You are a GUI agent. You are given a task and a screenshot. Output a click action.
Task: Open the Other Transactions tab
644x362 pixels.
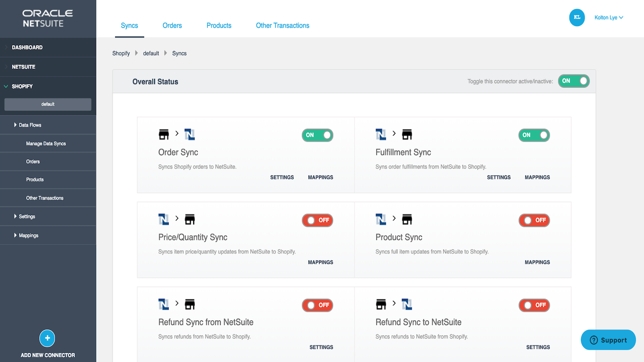[x=283, y=26]
